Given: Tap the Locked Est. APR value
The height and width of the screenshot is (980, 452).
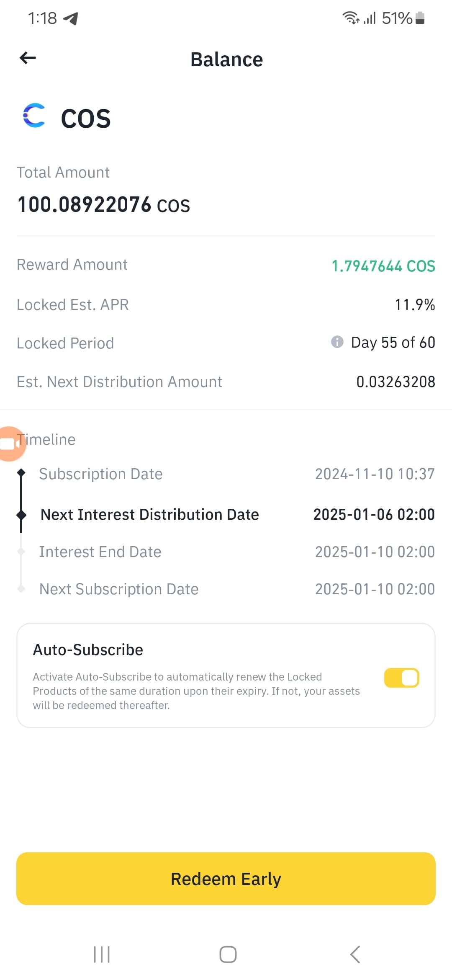Looking at the screenshot, I should coord(415,304).
